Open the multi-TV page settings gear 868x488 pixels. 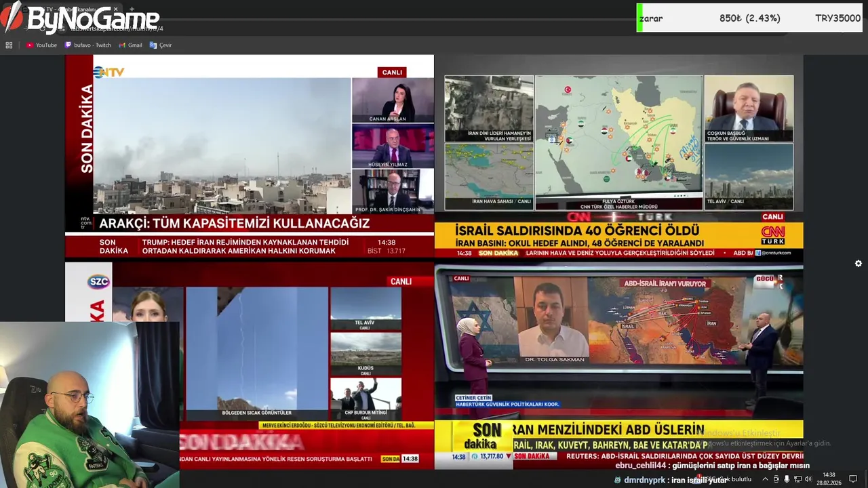click(x=858, y=264)
